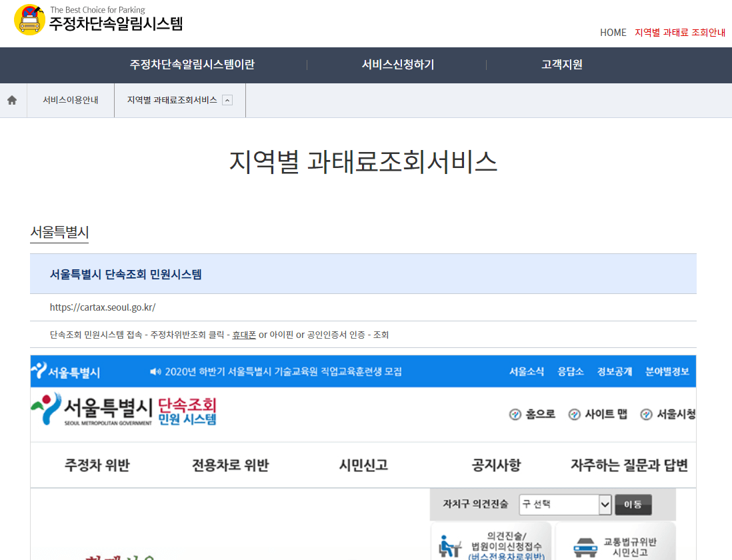This screenshot has width=732, height=560.
Task: Open the 고객지원 menu
Action: tap(560, 65)
